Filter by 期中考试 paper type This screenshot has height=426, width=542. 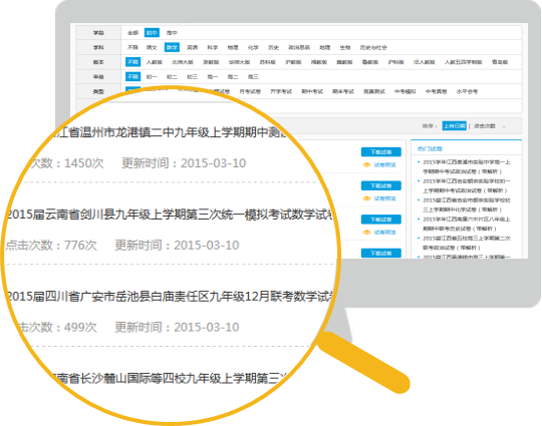[312, 91]
